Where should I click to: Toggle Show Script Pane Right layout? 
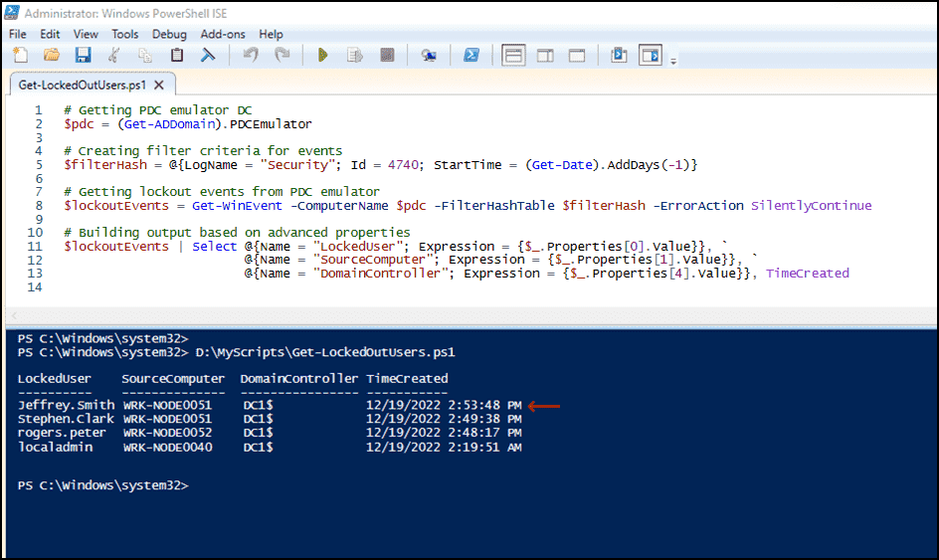[x=545, y=56]
